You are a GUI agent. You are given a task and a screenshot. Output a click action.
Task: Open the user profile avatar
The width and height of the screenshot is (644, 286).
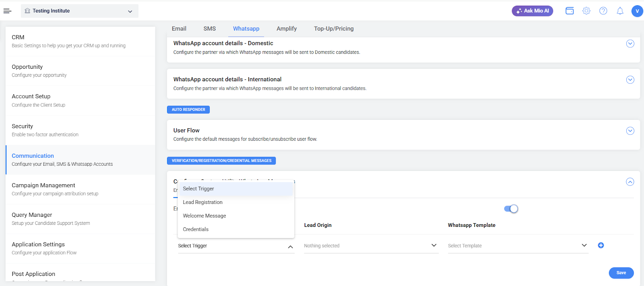click(x=637, y=11)
